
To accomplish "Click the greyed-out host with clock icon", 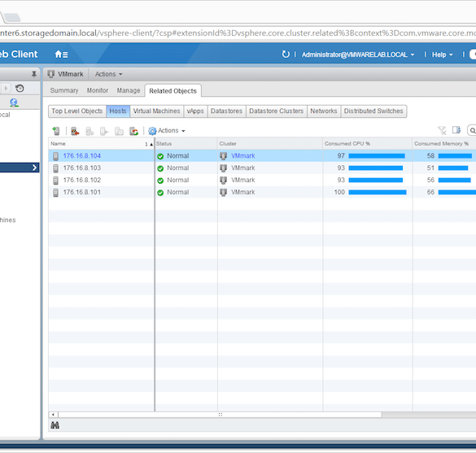I will tap(119, 131).
